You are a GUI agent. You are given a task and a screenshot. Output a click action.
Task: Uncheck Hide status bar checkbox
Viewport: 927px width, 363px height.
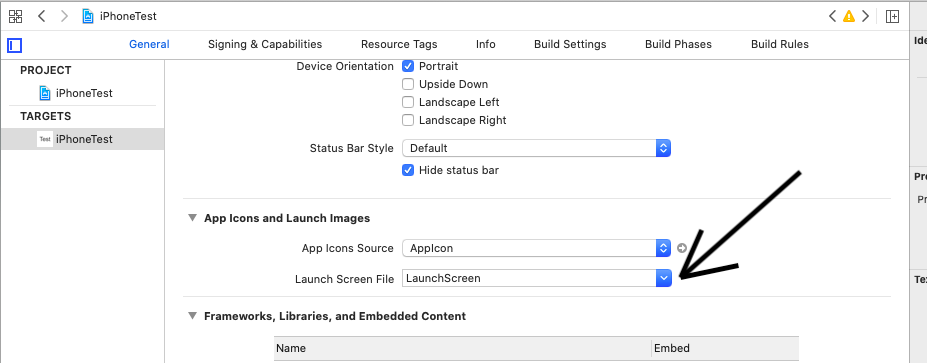point(408,170)
